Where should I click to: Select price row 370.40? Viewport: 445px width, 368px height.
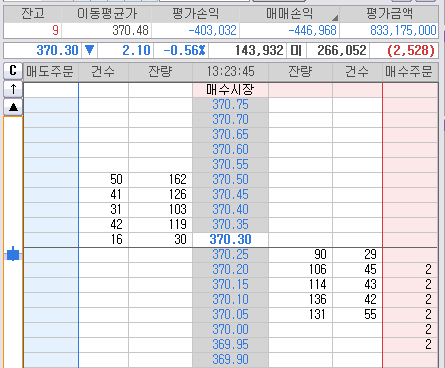[x=230, y=210]
